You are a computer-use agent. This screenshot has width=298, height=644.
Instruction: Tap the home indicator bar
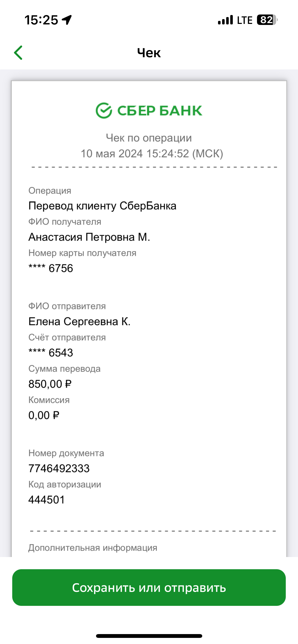point(149,636)
